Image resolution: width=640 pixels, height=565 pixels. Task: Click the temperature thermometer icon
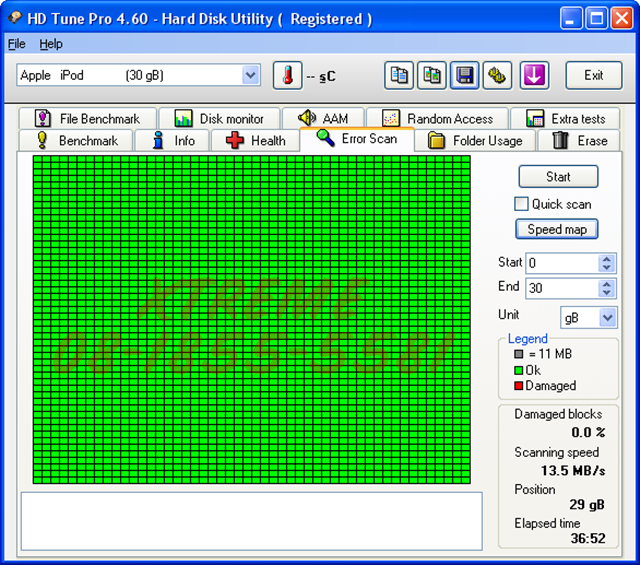[287, 75]
